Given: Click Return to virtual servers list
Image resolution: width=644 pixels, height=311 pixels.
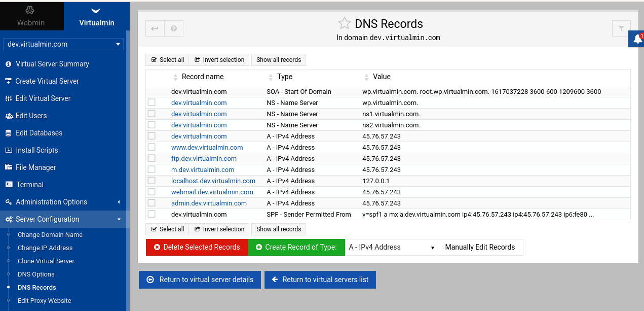Looking at the screenshot, I should (320, 280).
